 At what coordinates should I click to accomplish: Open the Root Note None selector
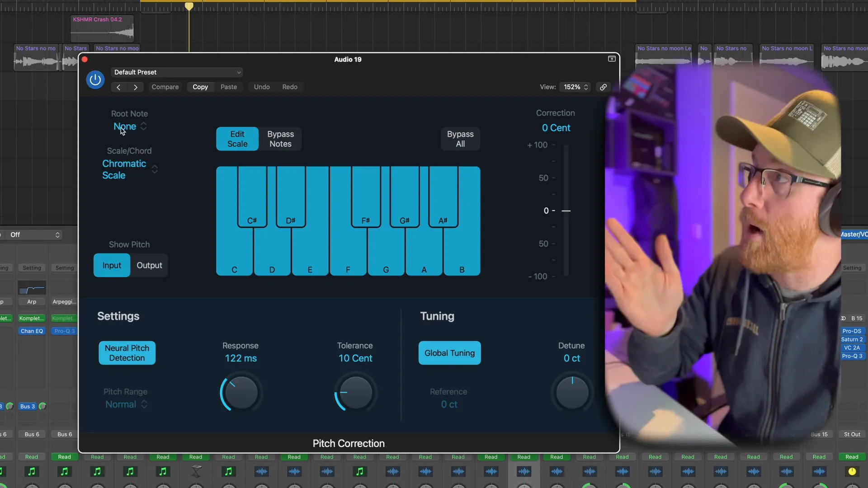130,127
